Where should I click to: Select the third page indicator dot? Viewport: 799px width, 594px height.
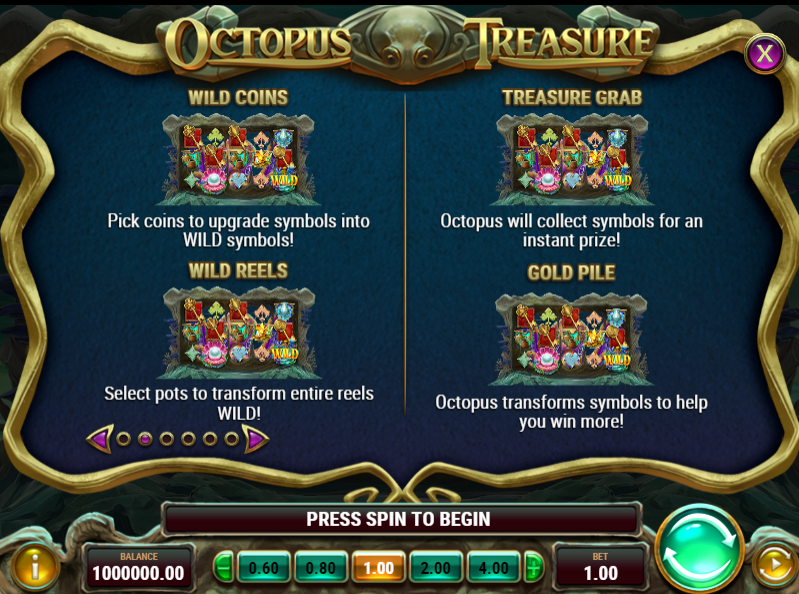(x=167, y=439)
